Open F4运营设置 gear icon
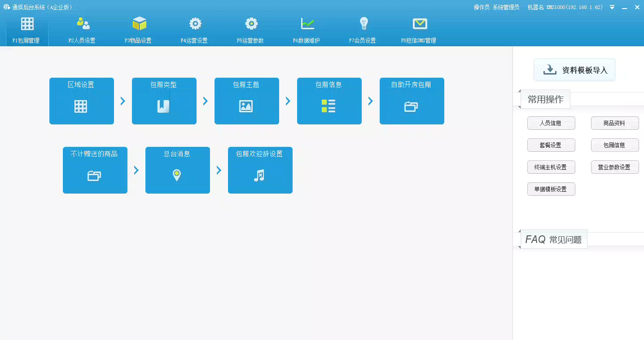Viewport: 644px width, 340px height. tap(195, 23)
